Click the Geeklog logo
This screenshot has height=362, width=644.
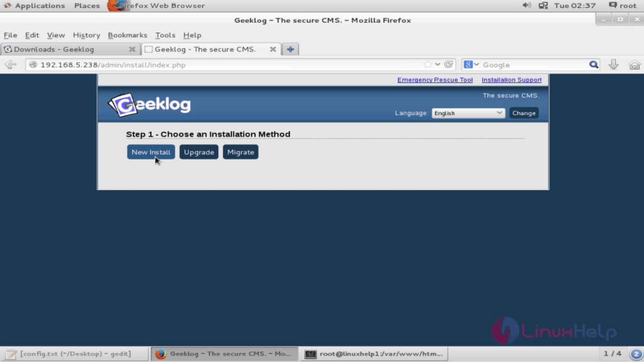tap(150, 105)
